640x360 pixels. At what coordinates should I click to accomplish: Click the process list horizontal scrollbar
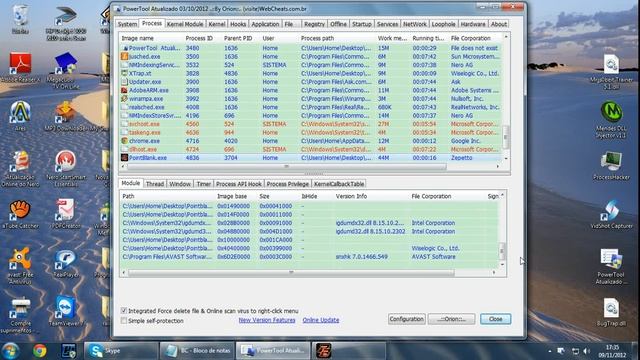coord(287,167)
